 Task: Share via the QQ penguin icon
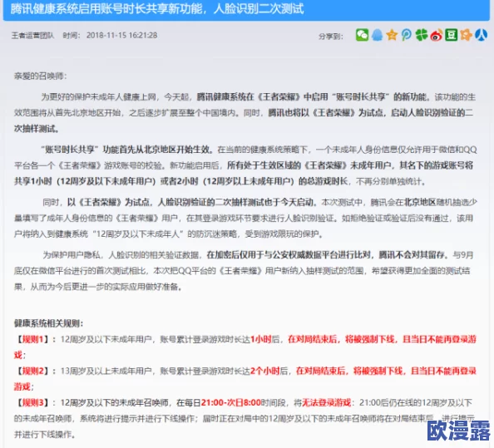(377, 35)
